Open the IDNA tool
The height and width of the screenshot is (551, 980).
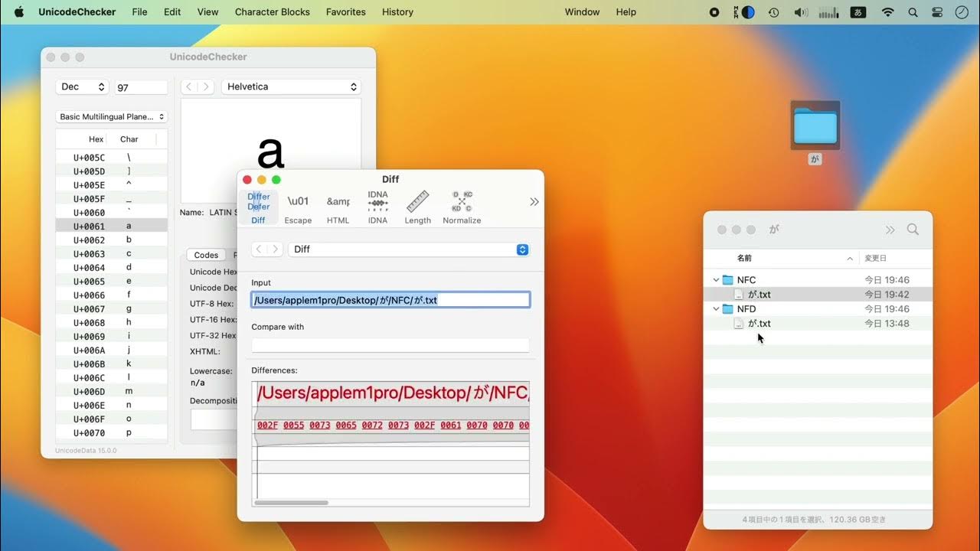point(377,207)
